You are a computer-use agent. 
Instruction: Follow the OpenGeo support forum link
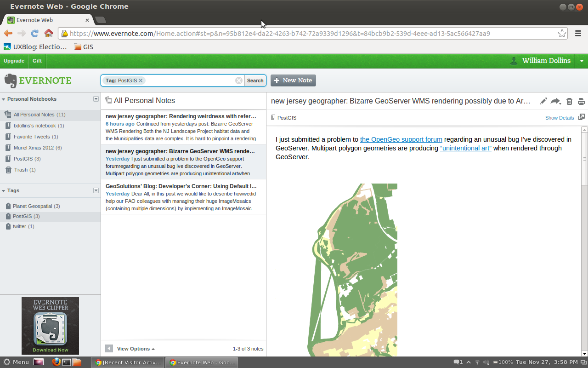pyautogui.click(x=401, y=139)
